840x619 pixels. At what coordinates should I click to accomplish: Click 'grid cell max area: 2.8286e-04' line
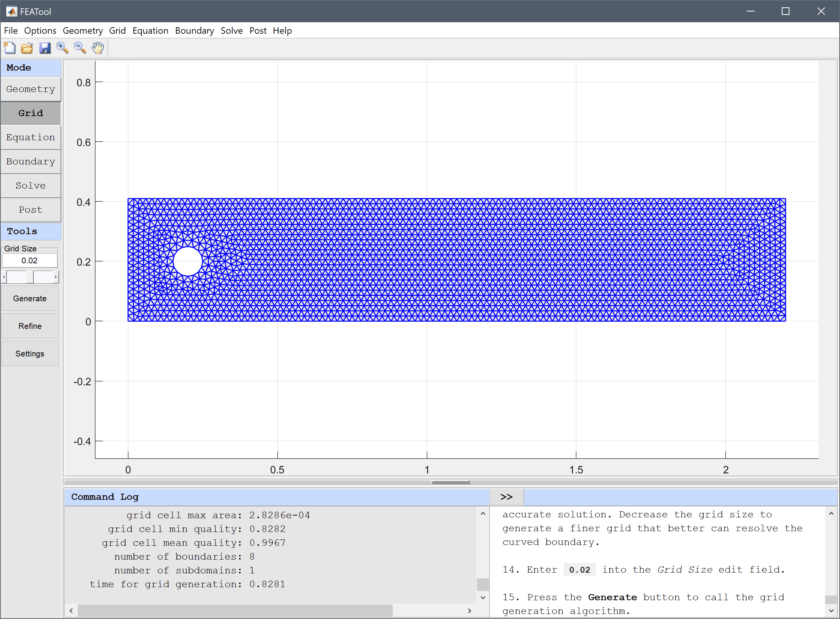pos(218,516)
